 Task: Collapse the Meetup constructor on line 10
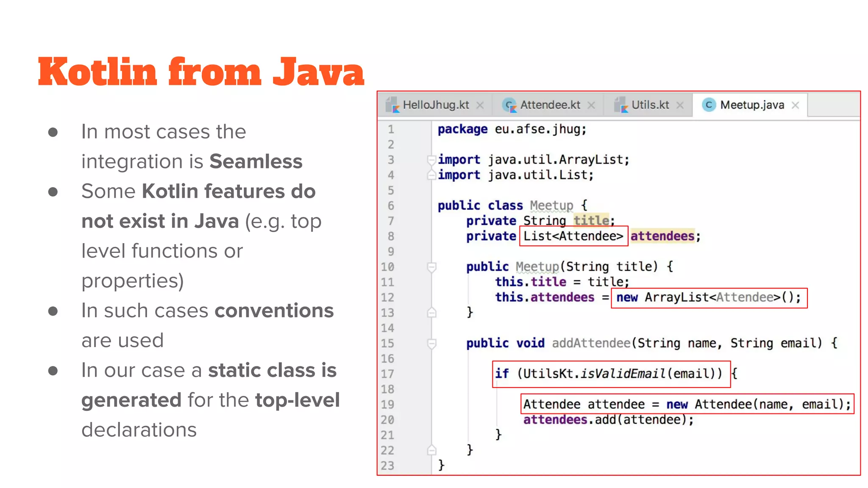click(431, 267)
